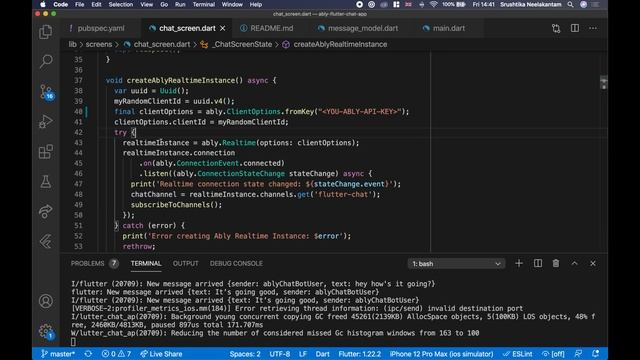The height and width of the screenshot is (360, 640).
Task: Open the DEBUG CONSOLE panel tab
Action: (x=236, y=264)
